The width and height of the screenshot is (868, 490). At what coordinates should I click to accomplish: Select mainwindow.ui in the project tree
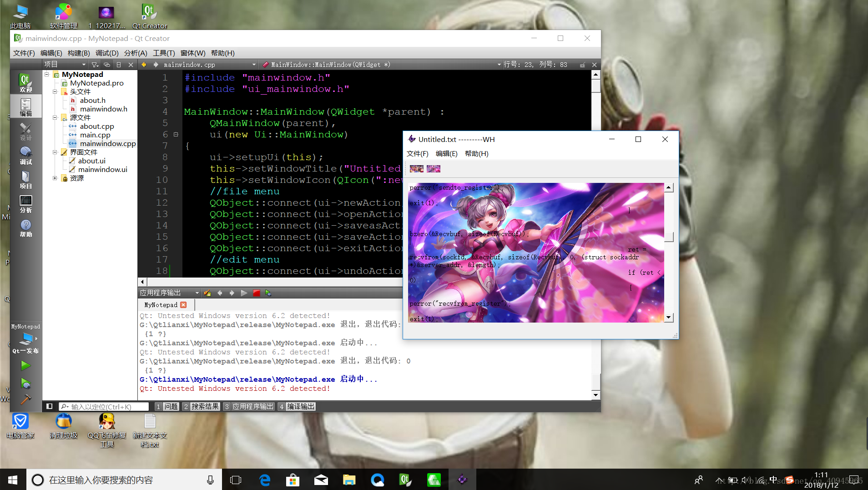tap(103, 169)
